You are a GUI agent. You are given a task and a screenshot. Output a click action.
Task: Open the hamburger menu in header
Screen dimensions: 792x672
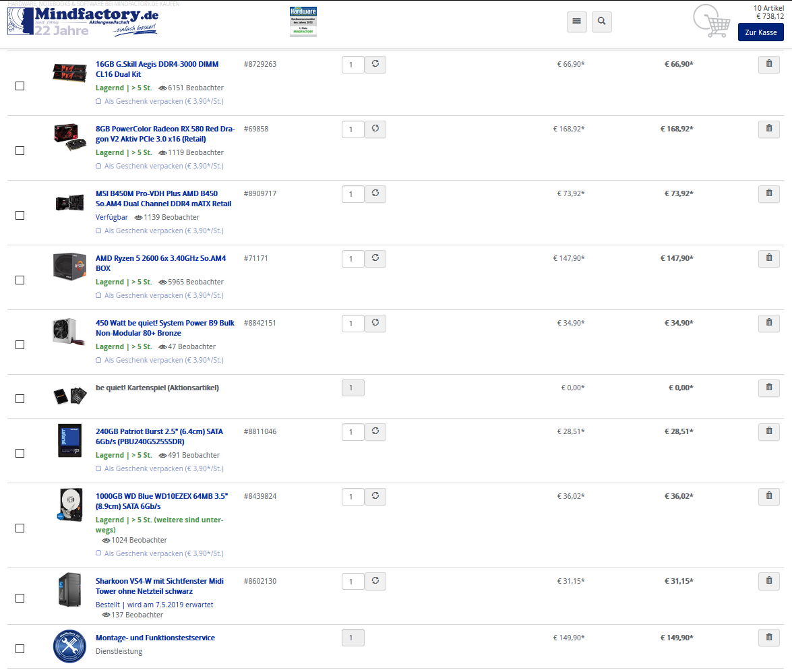click(x=576, y=22)
